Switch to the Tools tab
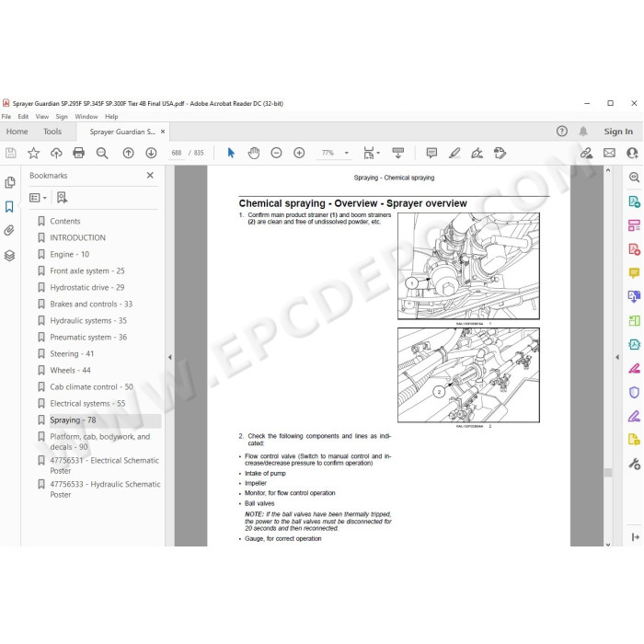This screenshot has height=644, width=644. point(52,132)
